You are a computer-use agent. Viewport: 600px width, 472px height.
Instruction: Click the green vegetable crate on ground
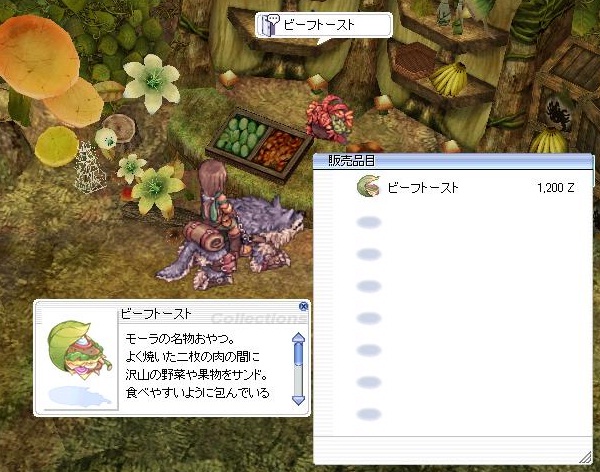click(x=239, y=135)
